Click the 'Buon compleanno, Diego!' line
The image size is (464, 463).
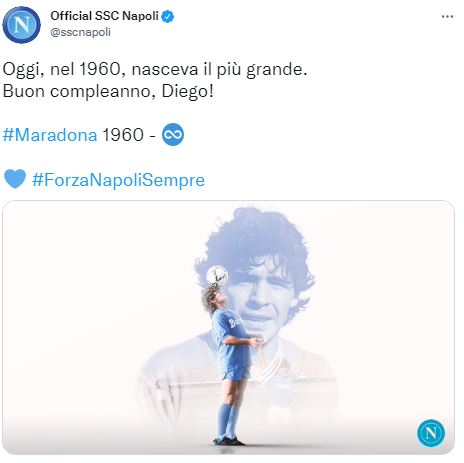(108, 91)
